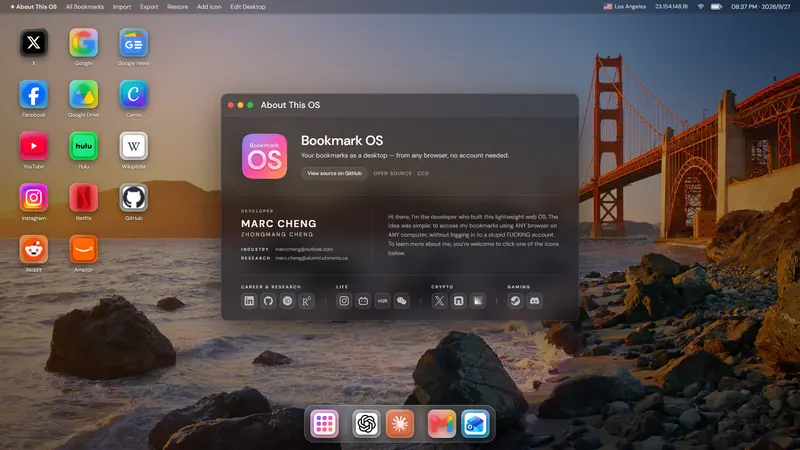Click the GitHub icon under Career & Research

pyautogui.click(x=268, y=301)
